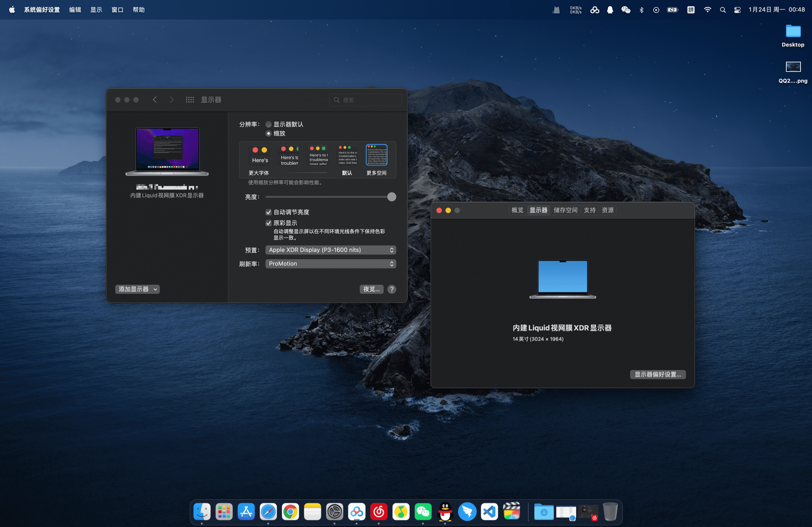812x527 pixels.
Task: Open DingTalk in the Dock
Action: coord(467,512)
